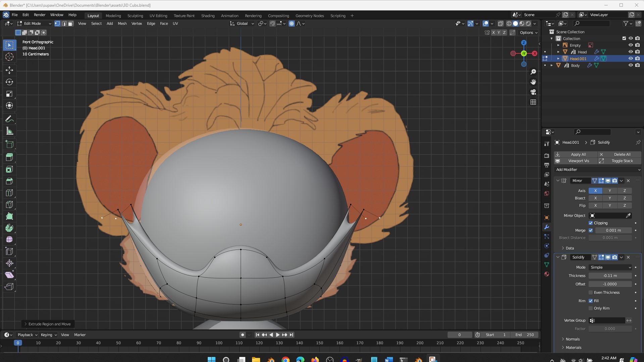Click the zoom viewport icon
The height and width of the screenshot is (362, 644).
(x=533, y=72)
